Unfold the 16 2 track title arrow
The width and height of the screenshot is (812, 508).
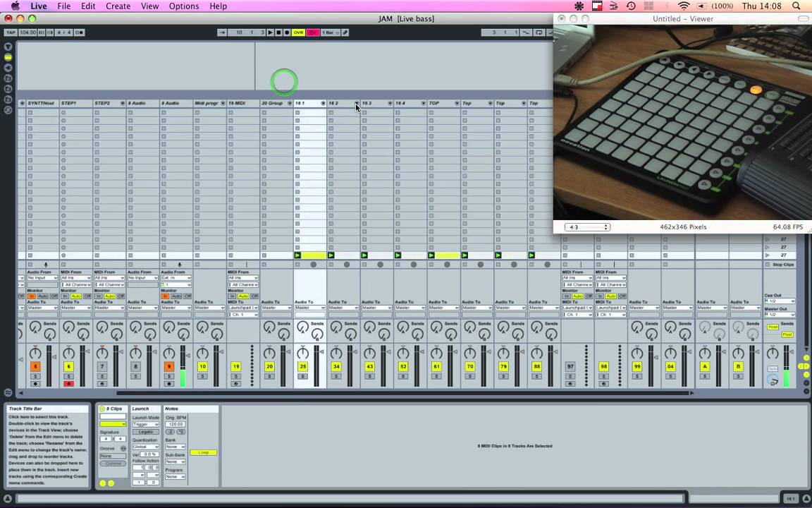click(x=356, y=103)
